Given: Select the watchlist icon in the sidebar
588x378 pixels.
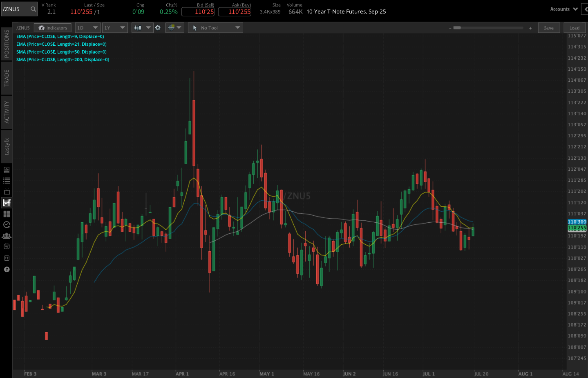Looking at the screenshot, I should coord(6,180).
